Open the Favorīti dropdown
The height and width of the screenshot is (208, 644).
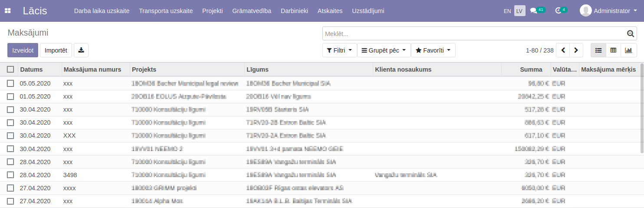tap(433, 50)
